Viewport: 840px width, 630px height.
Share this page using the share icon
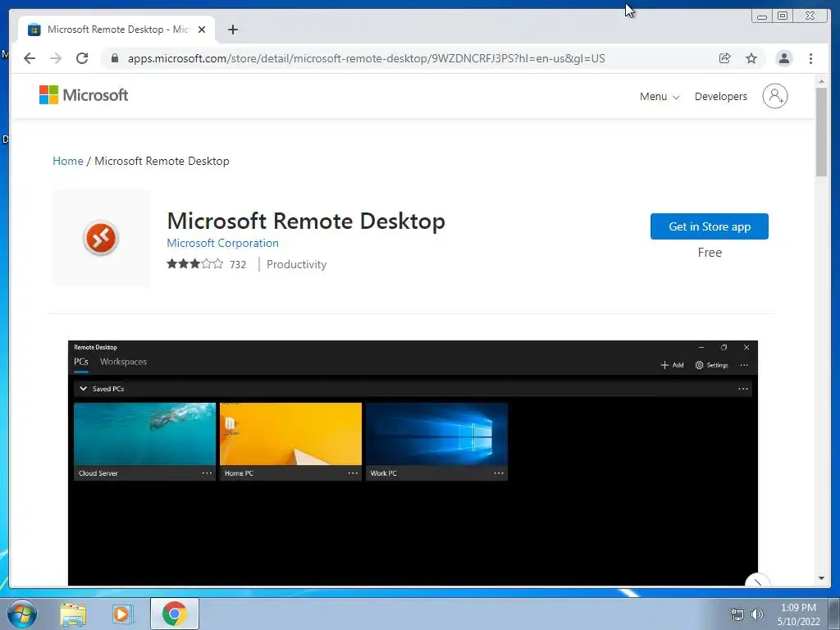pos(725,58)
